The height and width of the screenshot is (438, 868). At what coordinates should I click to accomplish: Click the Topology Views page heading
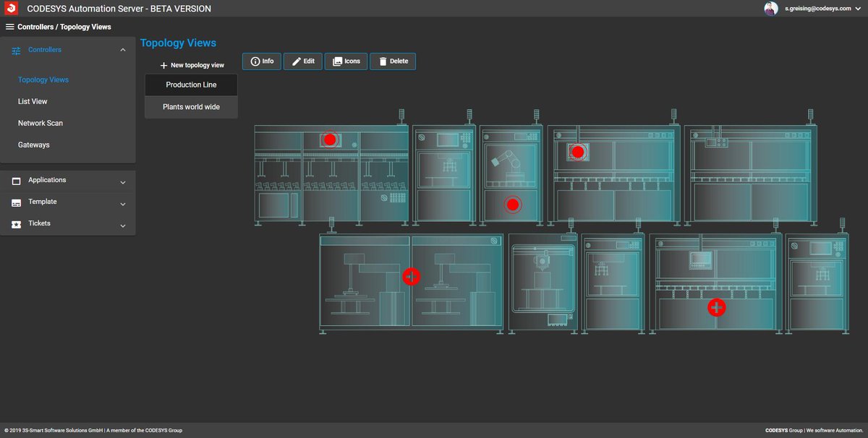[x=178, y=43]
